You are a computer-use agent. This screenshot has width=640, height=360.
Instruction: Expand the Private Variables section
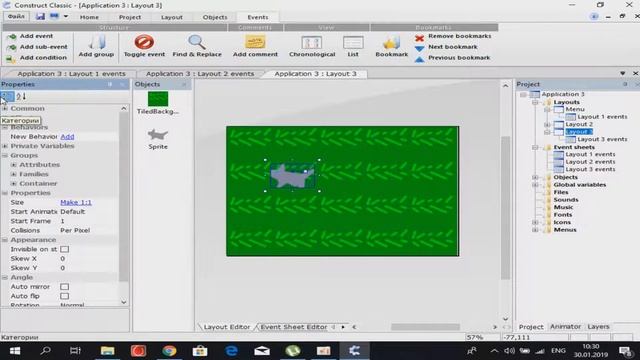[x=5, y=146]
